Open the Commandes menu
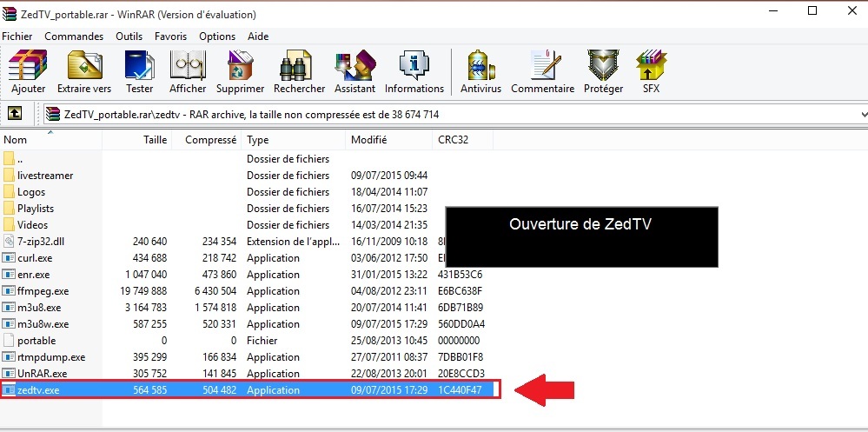 (x=74, y=37)
